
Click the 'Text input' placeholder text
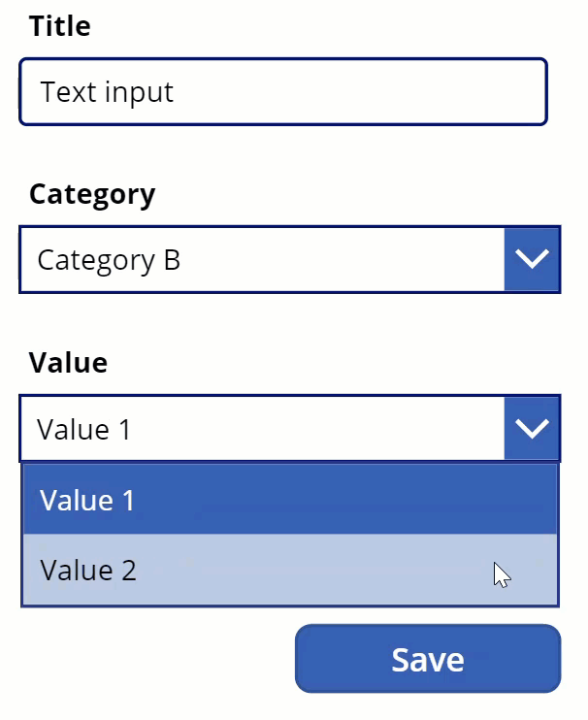pyautogui.click(x=107, y=92)
